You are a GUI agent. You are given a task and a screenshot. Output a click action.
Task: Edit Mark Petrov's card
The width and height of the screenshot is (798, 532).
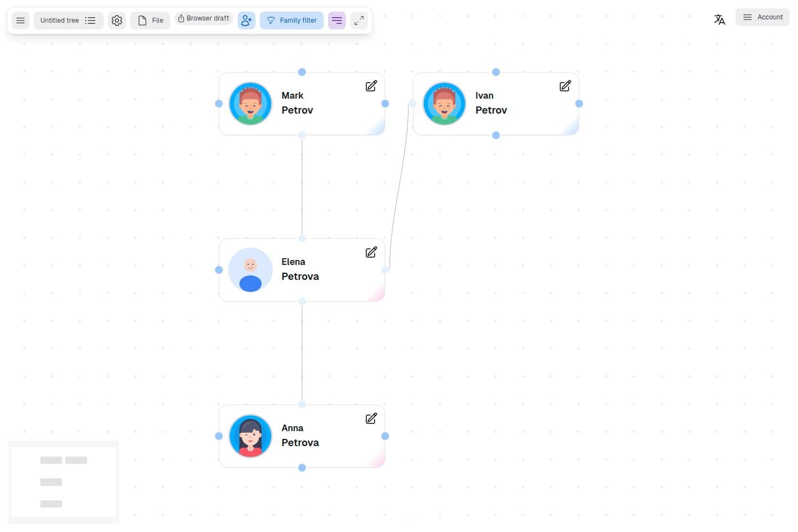pyautogui.click(x=371, y=86)
